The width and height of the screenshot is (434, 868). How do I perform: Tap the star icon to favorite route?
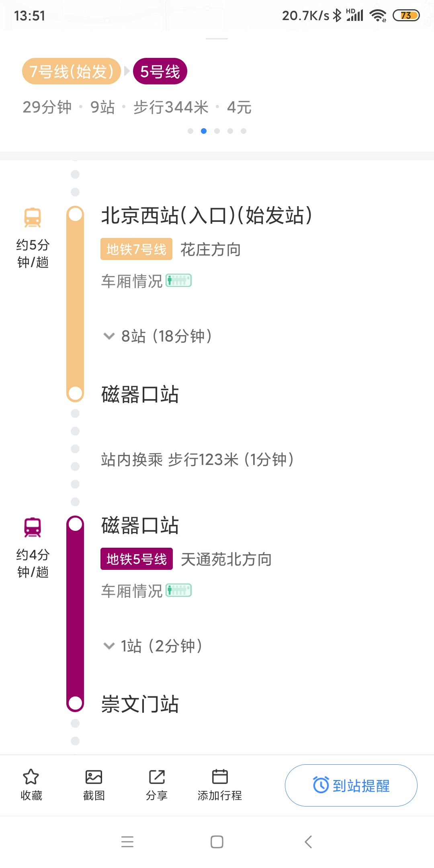click(x=31, y=777)
